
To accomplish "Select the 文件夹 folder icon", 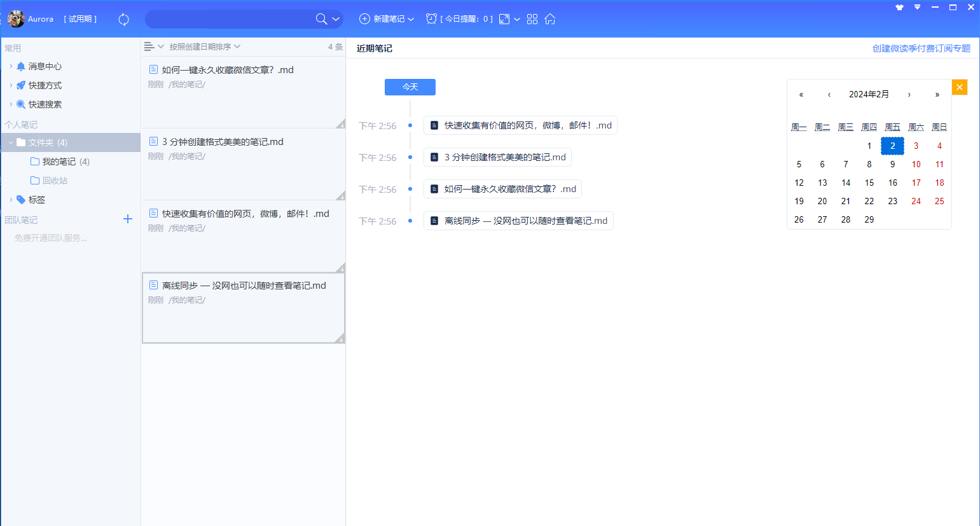I will [21, 142].
